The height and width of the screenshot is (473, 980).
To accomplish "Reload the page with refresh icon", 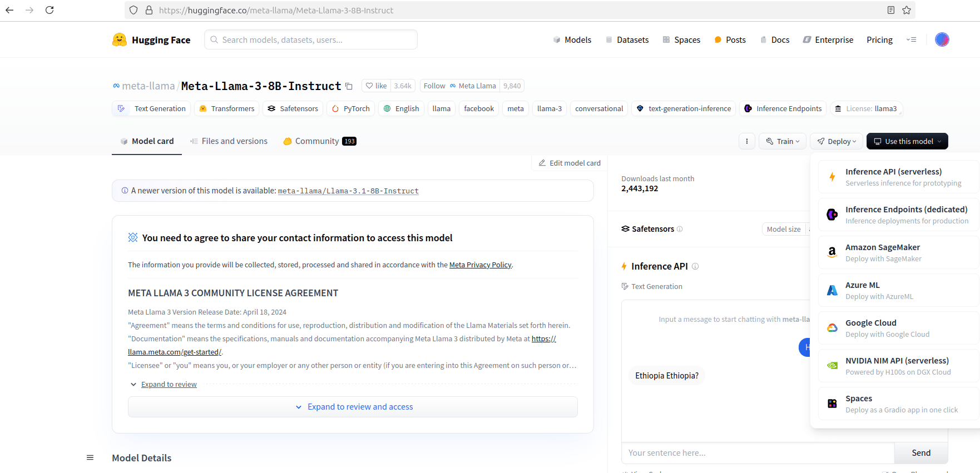I will [x=50, y=10].
